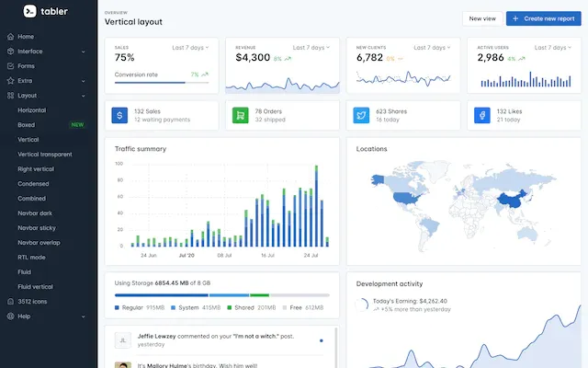Click the tallest bar in Traffic summary

click(x=316, y=206)
